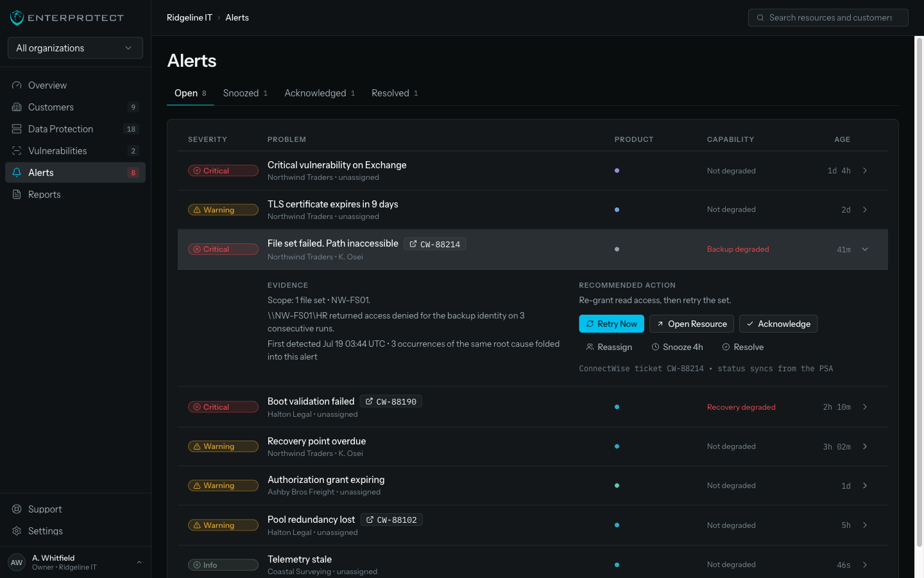Click the product dot for Critical vulnerability on Exchange
Screen dimensions: 924x578
[617, 171]
